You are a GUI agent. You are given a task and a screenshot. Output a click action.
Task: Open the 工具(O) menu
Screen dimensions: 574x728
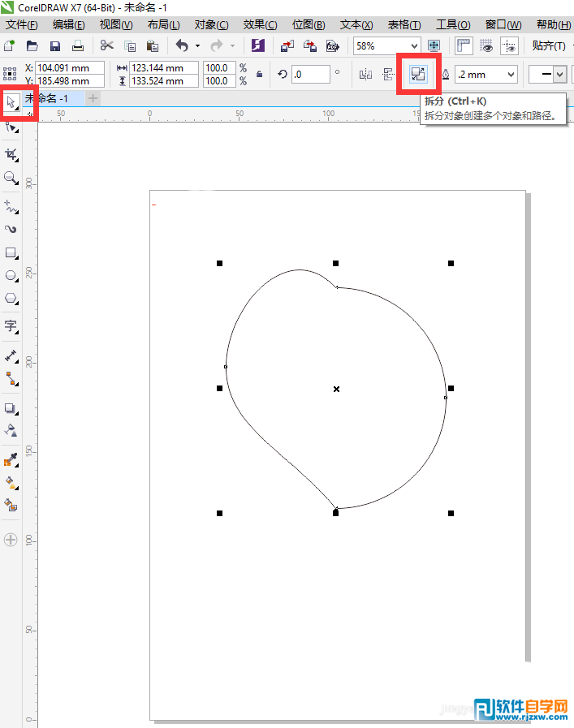tap(453, 24)
